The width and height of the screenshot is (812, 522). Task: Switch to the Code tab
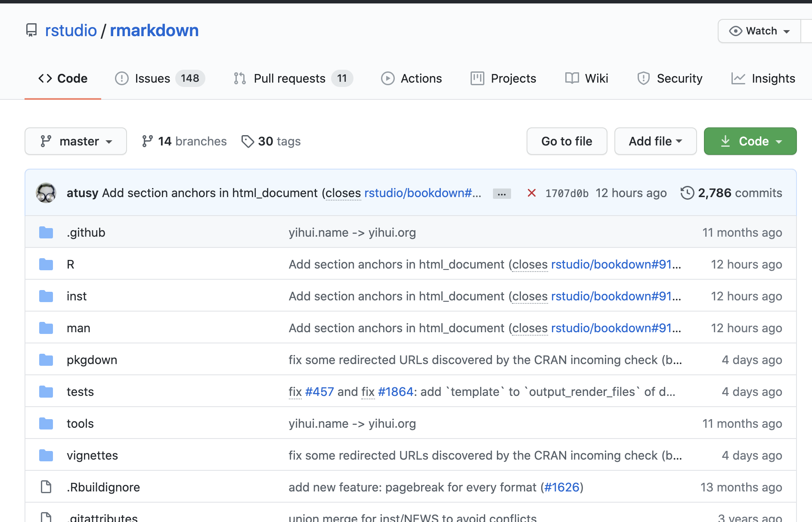63,78
